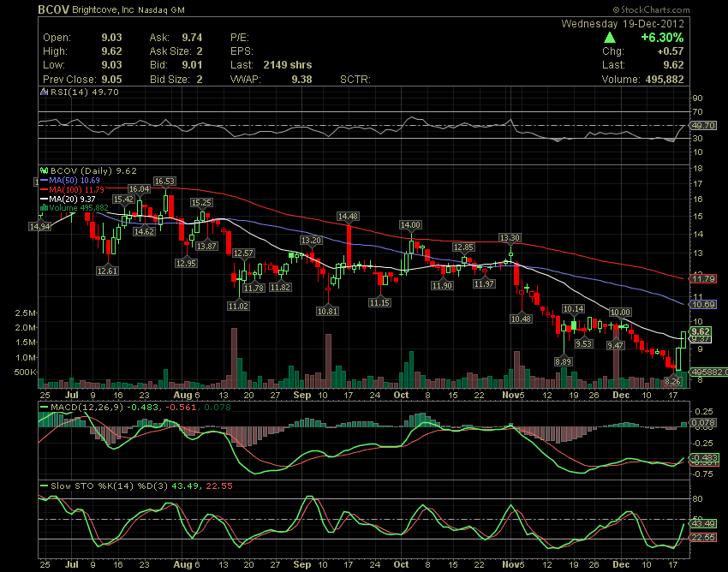Image resolution: width=728 pixels, height=572 pixels.
Task: Click the 14.48 high price label
Action: (348, 216)
